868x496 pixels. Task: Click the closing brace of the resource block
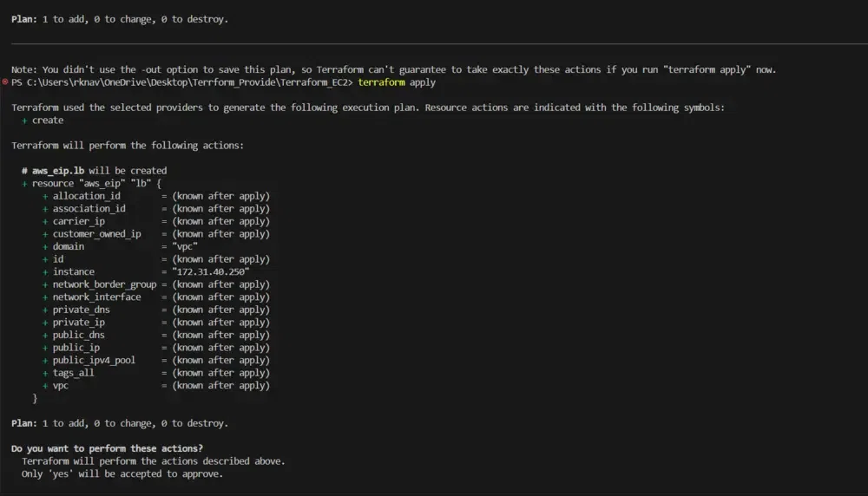[35, 398]
